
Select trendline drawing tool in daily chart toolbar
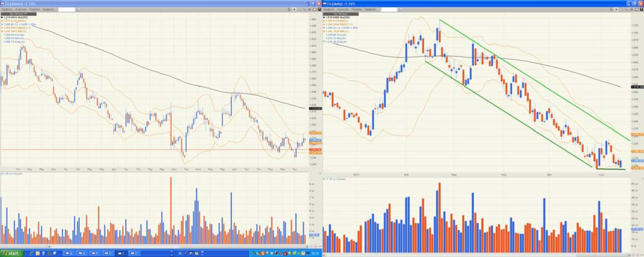pyautogui.click(x=626, y=9)
